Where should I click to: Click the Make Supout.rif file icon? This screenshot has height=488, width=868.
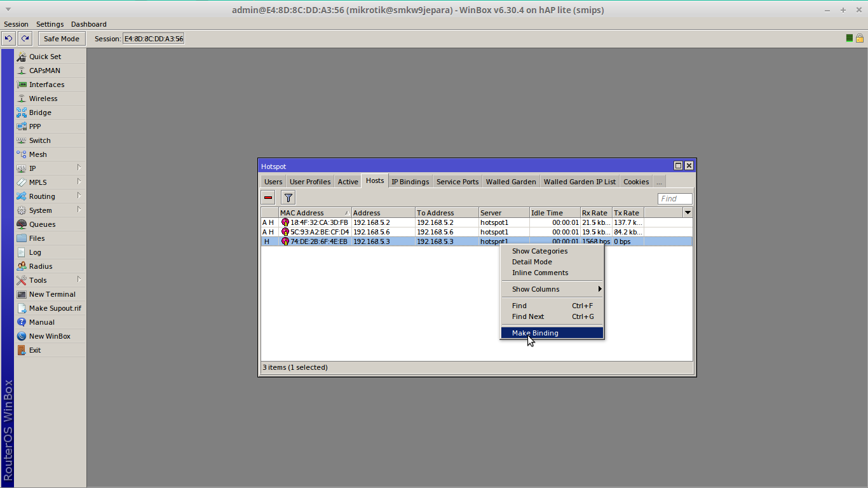22,308
